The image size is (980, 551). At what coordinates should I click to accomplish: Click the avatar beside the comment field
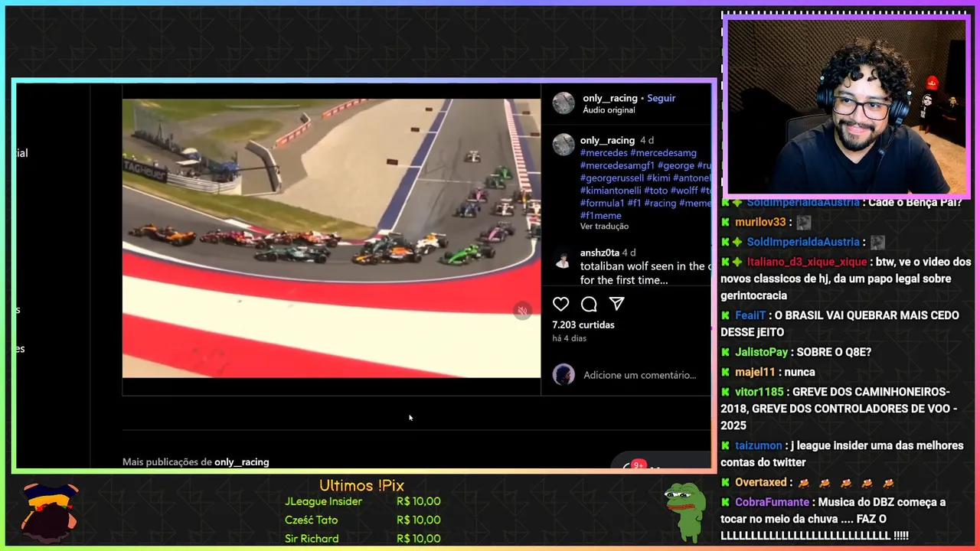pos(563,374)
